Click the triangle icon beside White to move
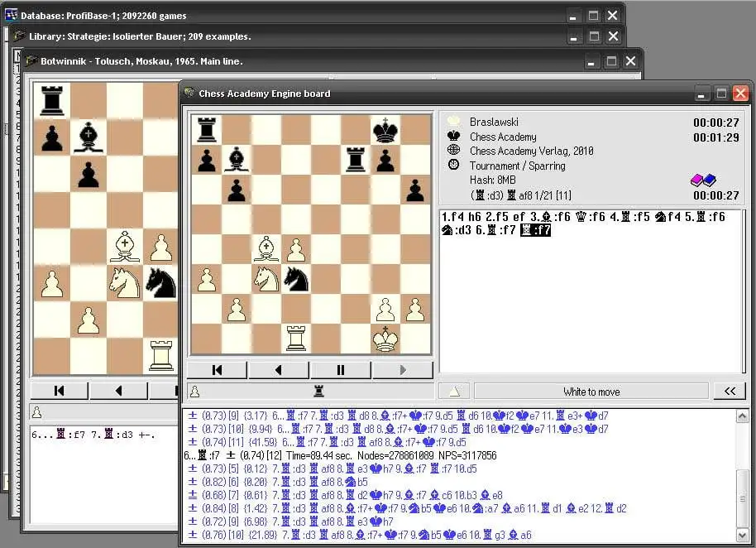 (453, 391)
